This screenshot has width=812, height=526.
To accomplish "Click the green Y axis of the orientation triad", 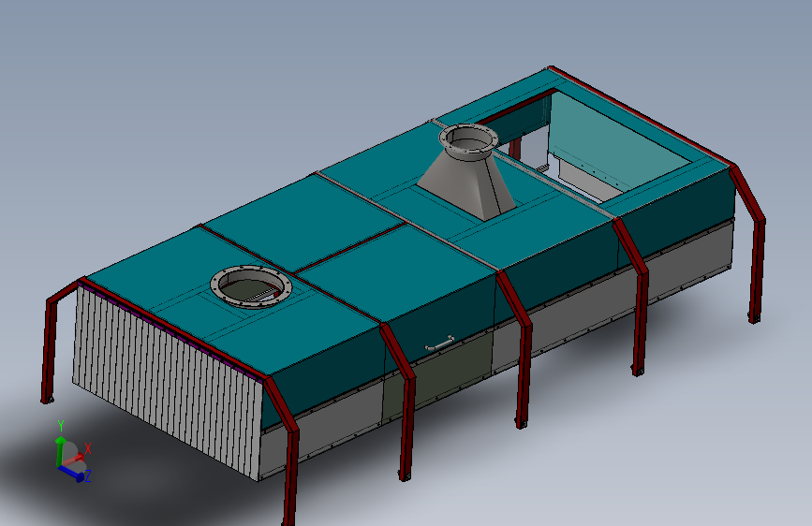I will (x=60, y=450).
